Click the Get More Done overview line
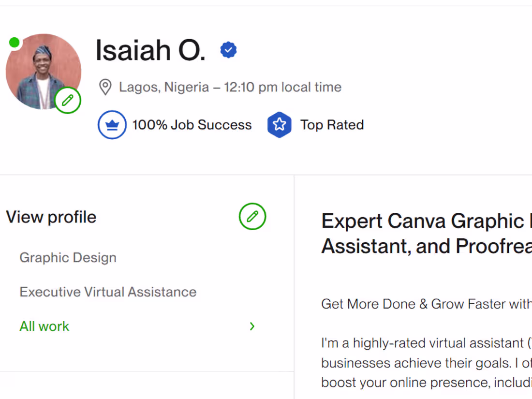Image resolution: width=532 pixels, height=399 pixels. [426, 304]
